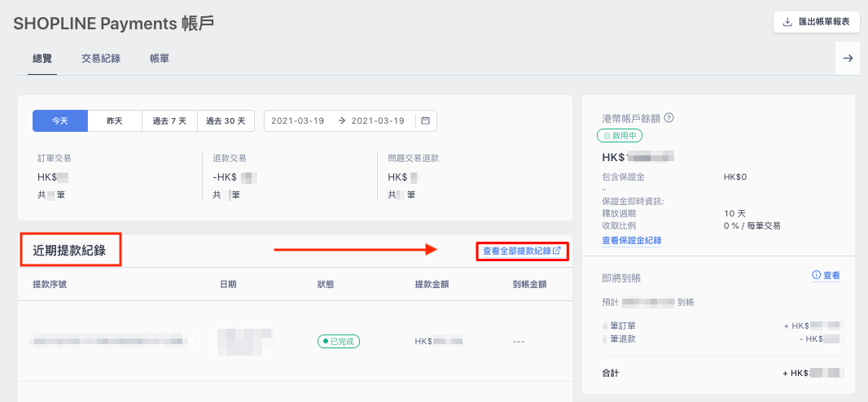Click the calendar icon in date range
This screenshot has height=402, width=868.
click(425, 120)
